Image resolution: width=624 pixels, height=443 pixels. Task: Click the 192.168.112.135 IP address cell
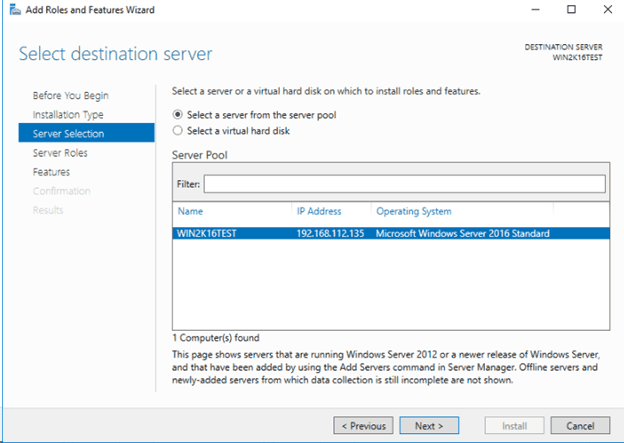[331, 234]
